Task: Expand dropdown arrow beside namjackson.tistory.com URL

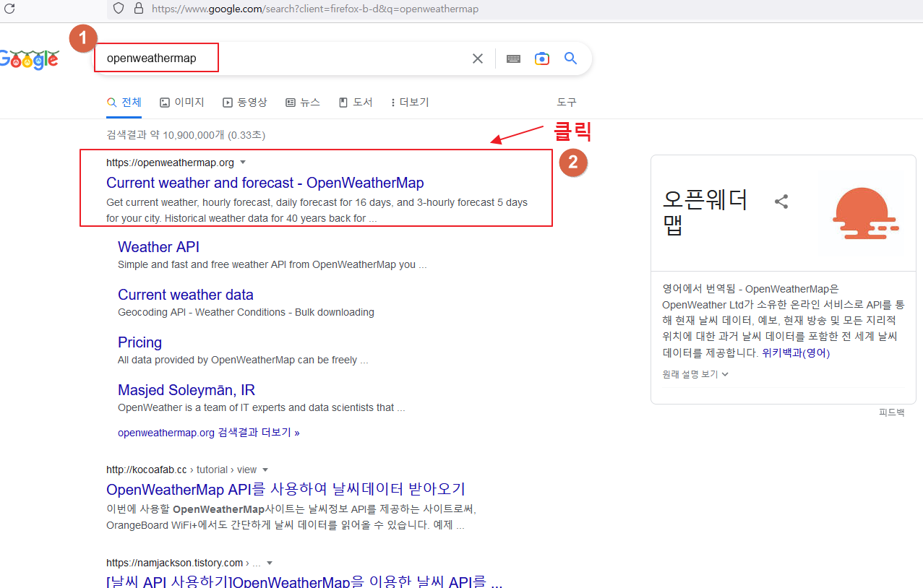Action: [x=270, y=563]
